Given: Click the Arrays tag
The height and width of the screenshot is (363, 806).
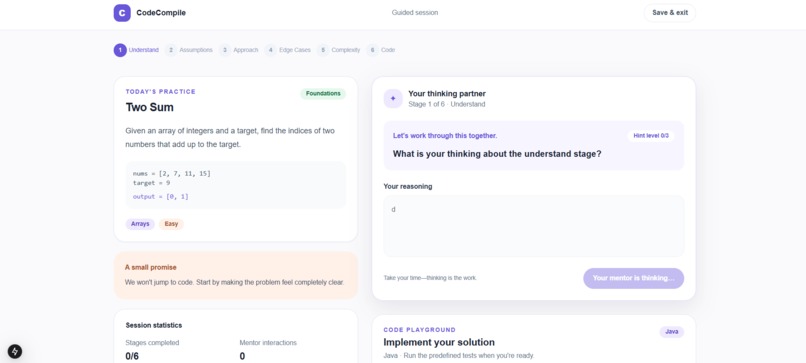Looking at the screenshot, I should tap(140, 224).
